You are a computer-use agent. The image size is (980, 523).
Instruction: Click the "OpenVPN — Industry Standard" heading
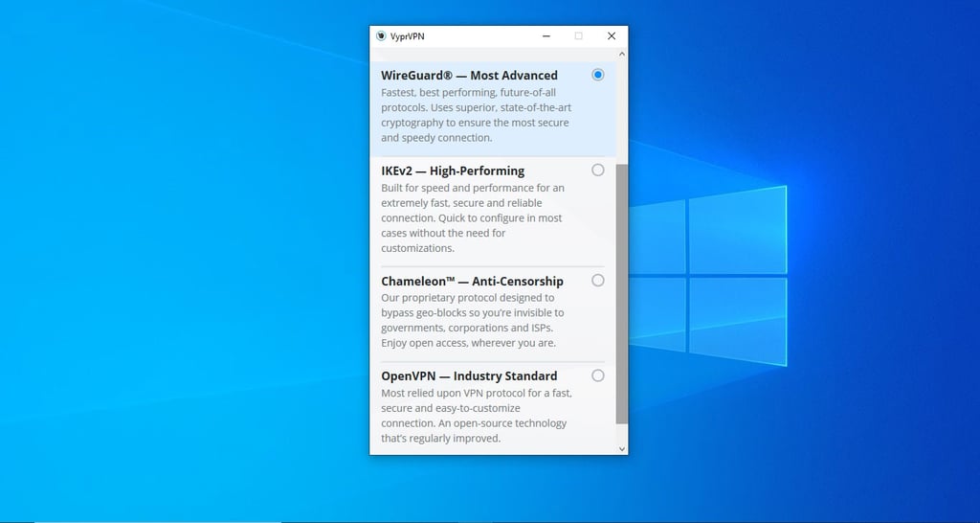tap(469, 376)
